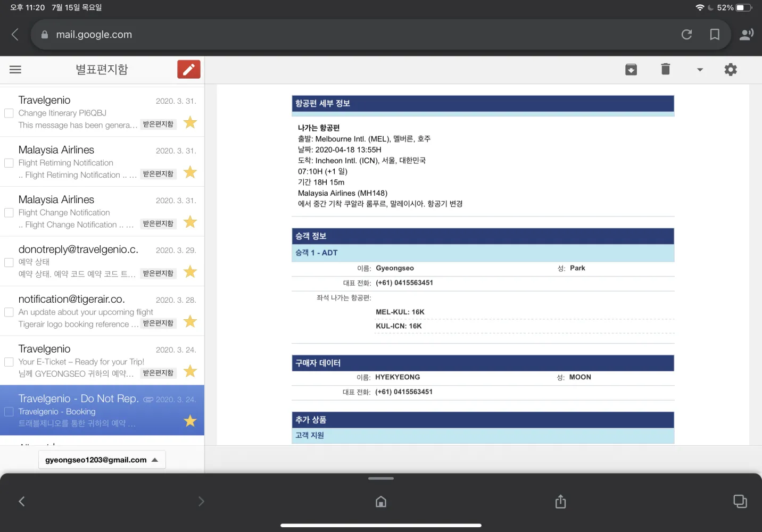Open the tabs overview icon
Viewport: 762px width, 532px height.
740,501
